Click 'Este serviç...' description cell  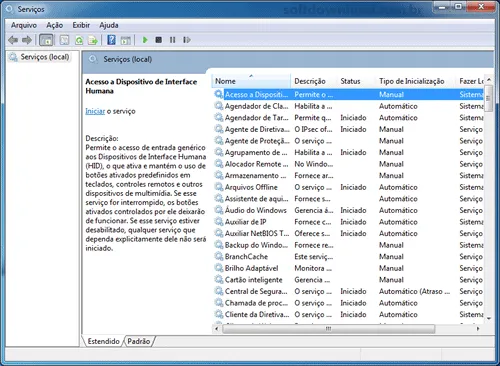313,257
